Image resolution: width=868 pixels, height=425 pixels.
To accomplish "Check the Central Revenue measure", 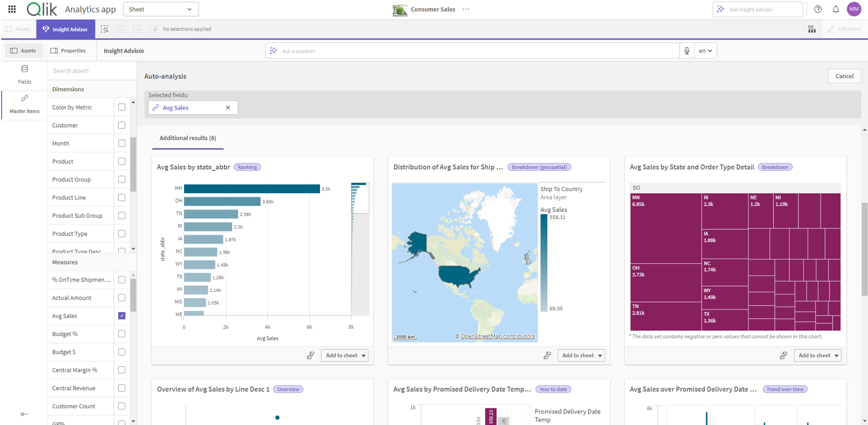I will pos(122,388).
